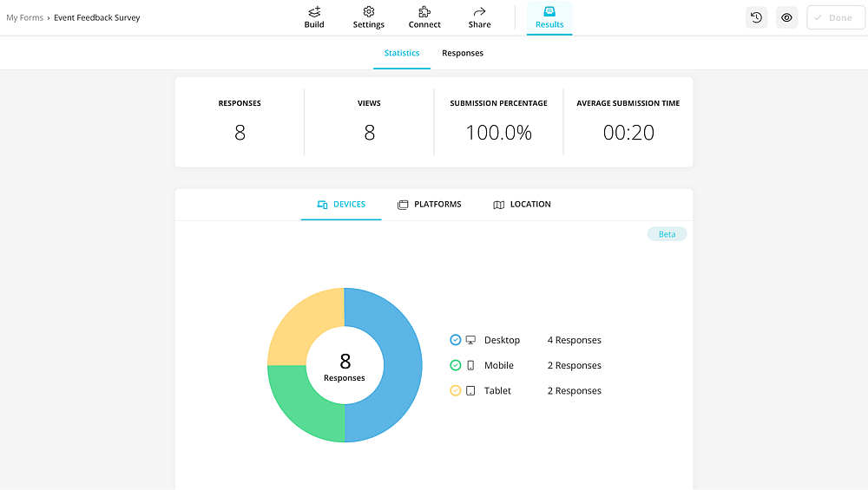This screenshot has width=868, height=490.
Task: Click the Views count value 8
Action: [x=369, y=132]
